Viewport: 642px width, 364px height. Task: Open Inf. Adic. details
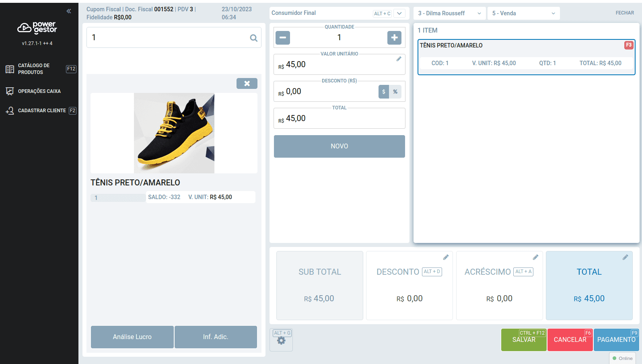click(x=216, y=337)
